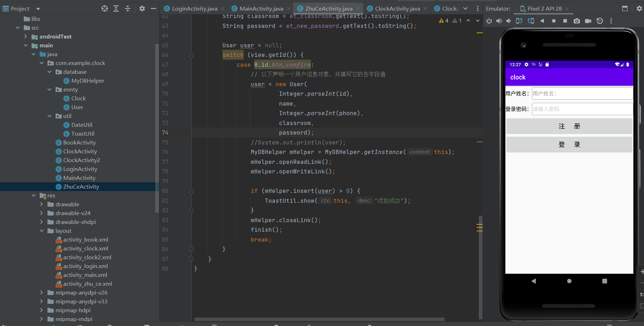Expand the androidTest folder

tap(26, 36)
